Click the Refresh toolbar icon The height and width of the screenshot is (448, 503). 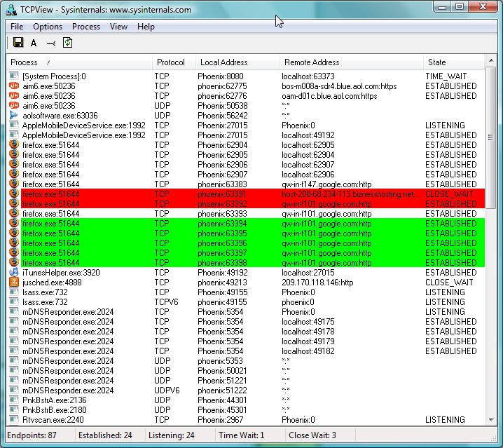[x=67, y=42]
